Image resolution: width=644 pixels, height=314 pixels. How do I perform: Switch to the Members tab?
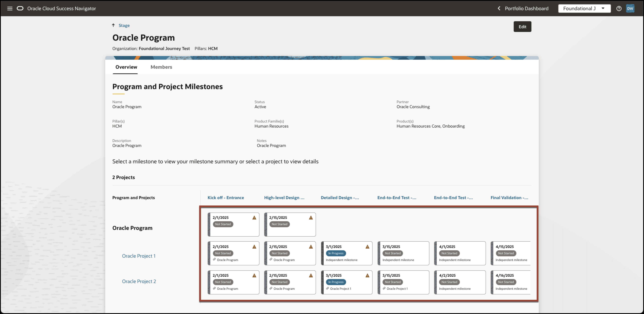pyautogui.click(x=161, y=67)
